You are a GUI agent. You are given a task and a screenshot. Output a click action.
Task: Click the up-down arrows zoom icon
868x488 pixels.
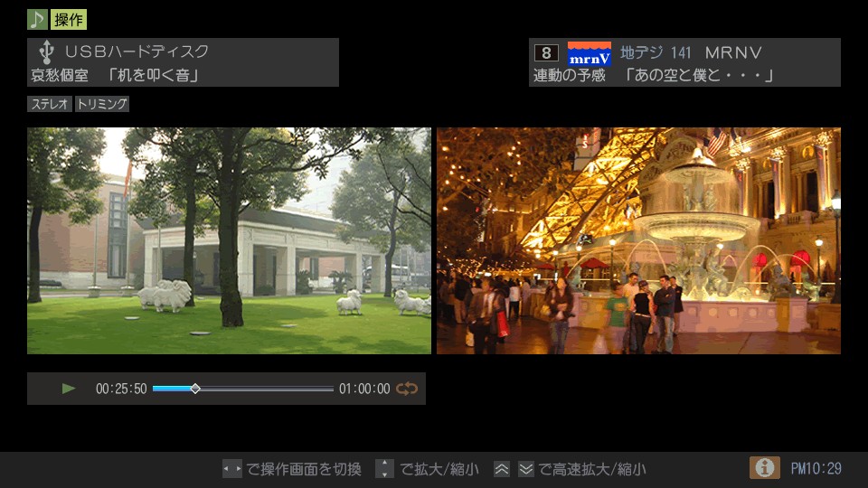[384, 469]
